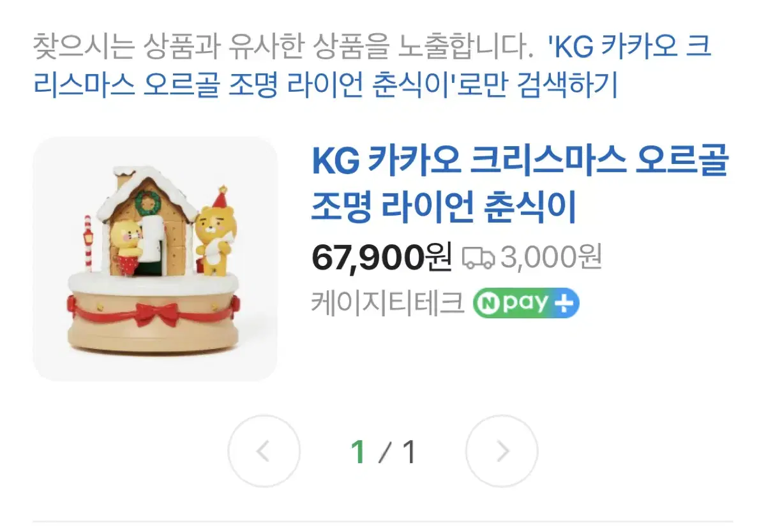Click the seller name 케이지티테크
This screenshot has height=532, width=766.
coord(387,304)
